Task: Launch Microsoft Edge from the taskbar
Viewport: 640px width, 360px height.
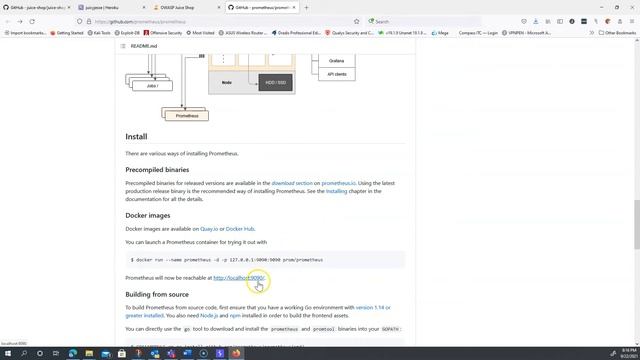Action: (73, 353)
